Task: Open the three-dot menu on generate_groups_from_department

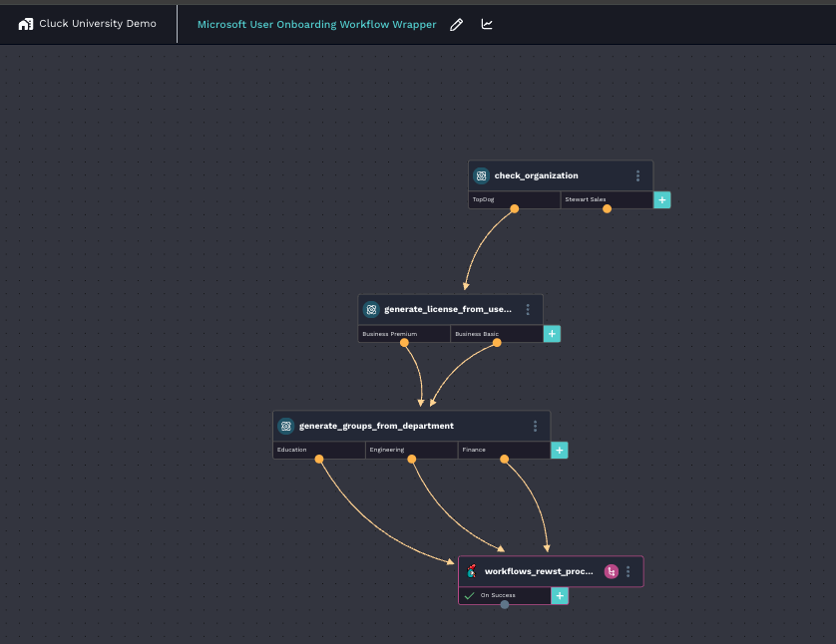Action: (535, 426)
